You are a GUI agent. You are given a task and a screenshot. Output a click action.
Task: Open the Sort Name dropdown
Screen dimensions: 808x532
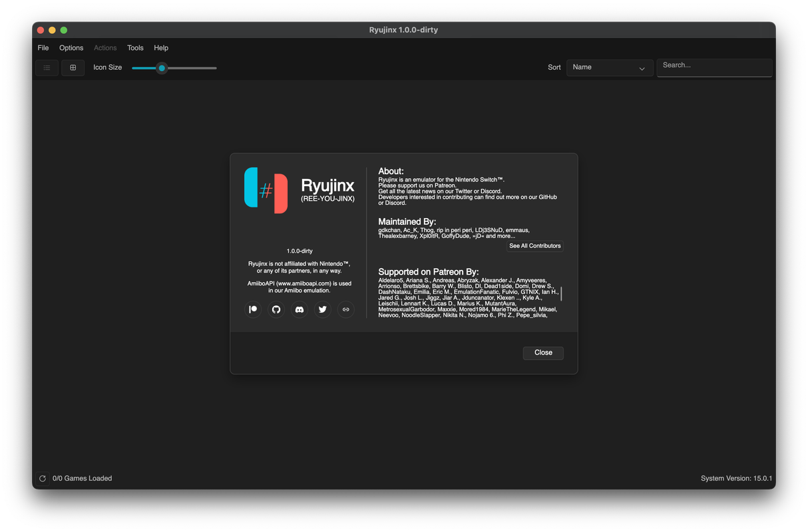point(610,67)
